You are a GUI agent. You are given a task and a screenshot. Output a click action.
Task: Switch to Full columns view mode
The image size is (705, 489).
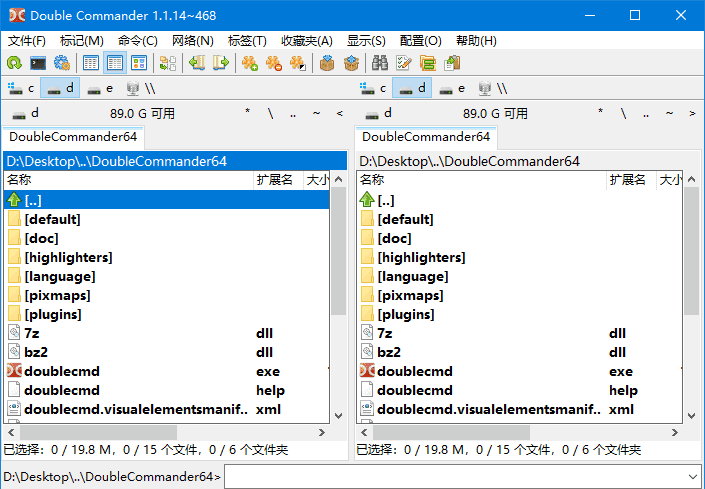(115, 63)
